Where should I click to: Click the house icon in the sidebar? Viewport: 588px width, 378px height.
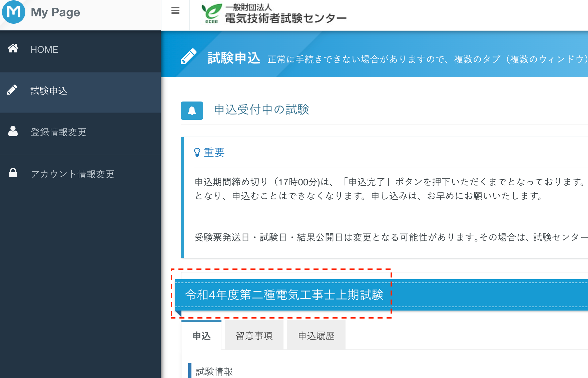[x=13, y=48]
